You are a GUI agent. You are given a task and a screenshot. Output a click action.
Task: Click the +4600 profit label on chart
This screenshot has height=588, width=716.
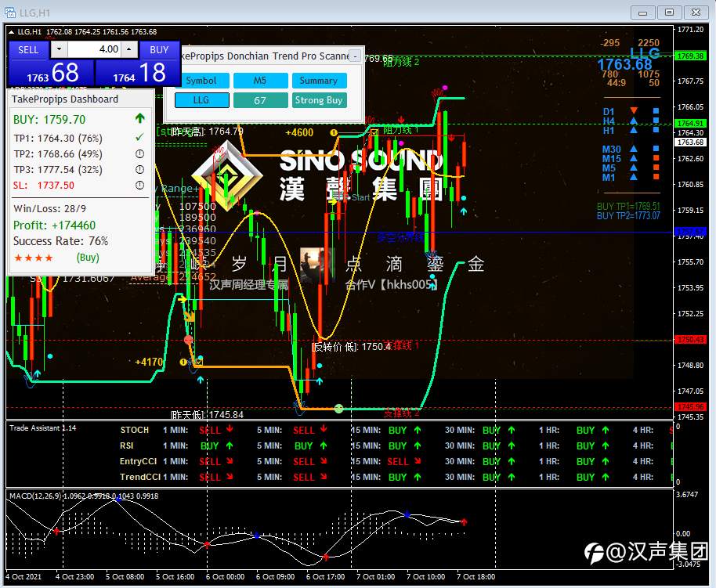299,133
